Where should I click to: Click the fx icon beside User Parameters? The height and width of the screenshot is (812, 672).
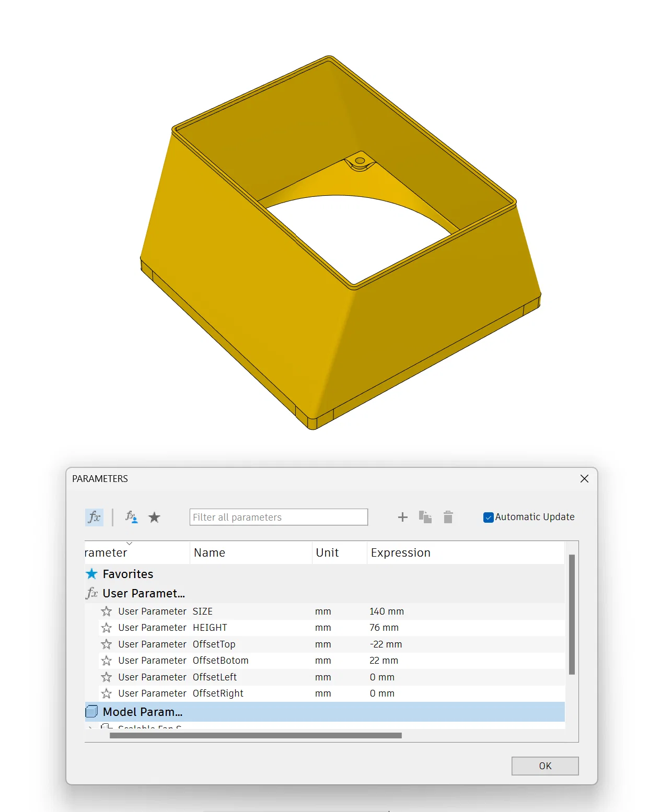(x=92, y=593)
